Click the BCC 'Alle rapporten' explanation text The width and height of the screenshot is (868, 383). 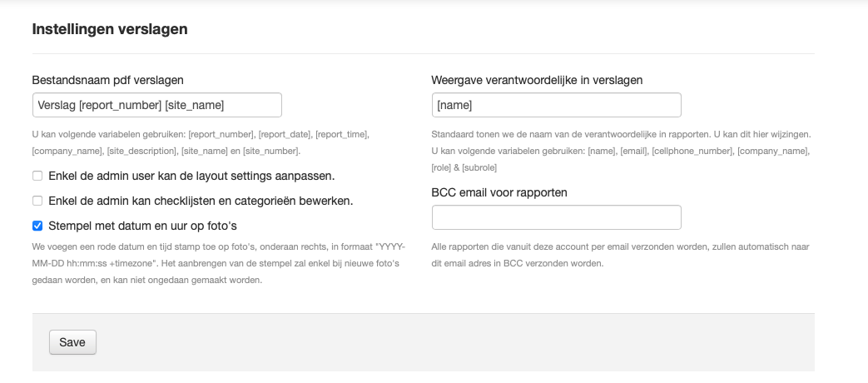pyautogui.click(x=620, y=255)
